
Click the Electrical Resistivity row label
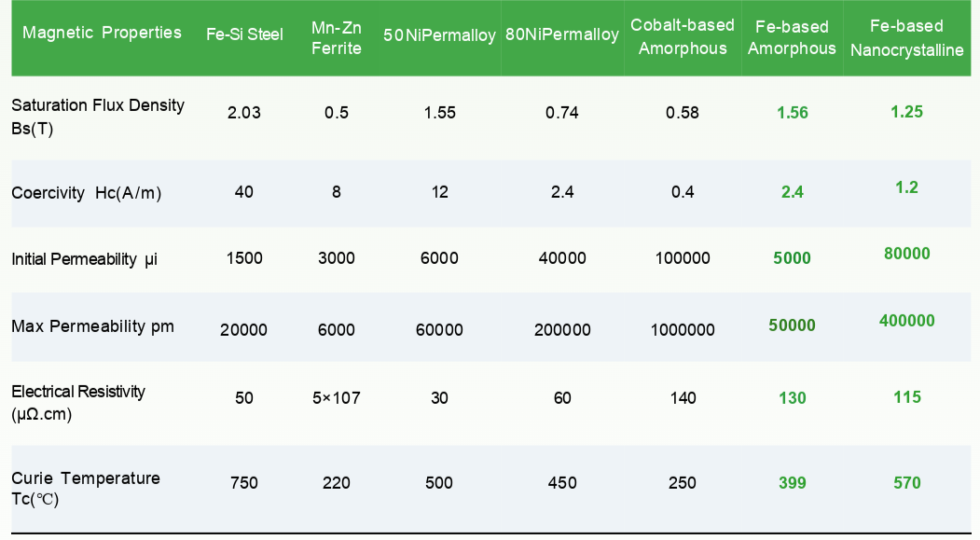[x=78, y=403]
